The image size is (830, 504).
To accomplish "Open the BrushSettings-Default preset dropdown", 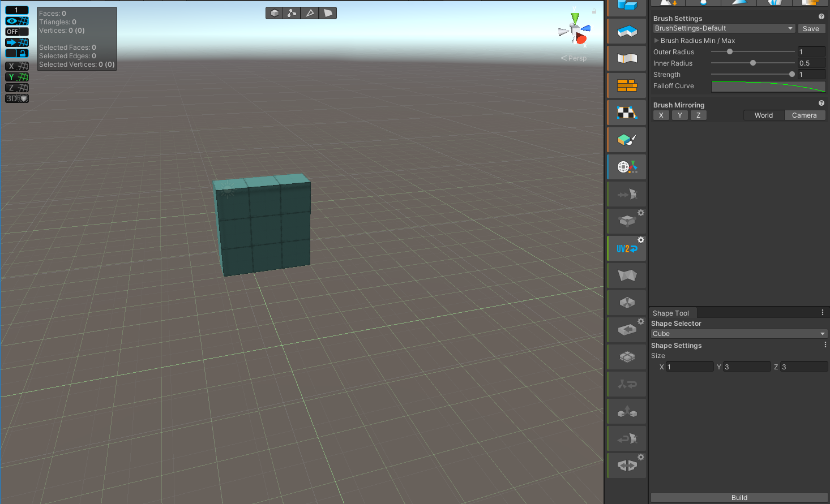I will click(723, 28).
